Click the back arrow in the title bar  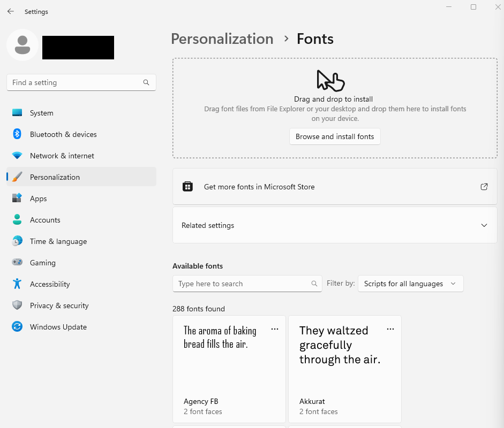10,11
